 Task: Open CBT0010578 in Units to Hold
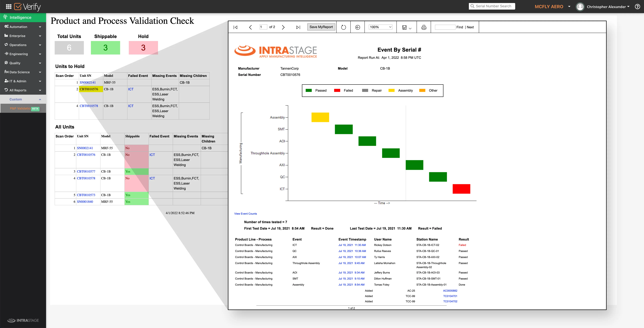[x=89, y=106]
